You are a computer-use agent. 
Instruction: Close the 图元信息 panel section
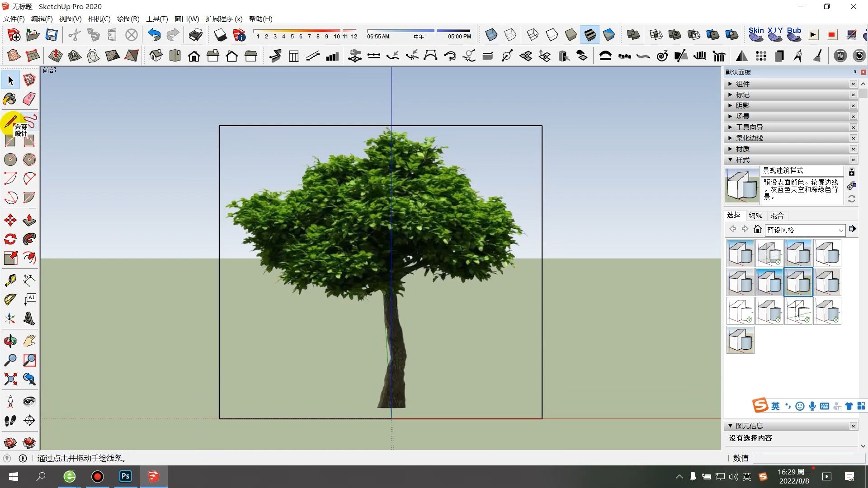point(853,426)
